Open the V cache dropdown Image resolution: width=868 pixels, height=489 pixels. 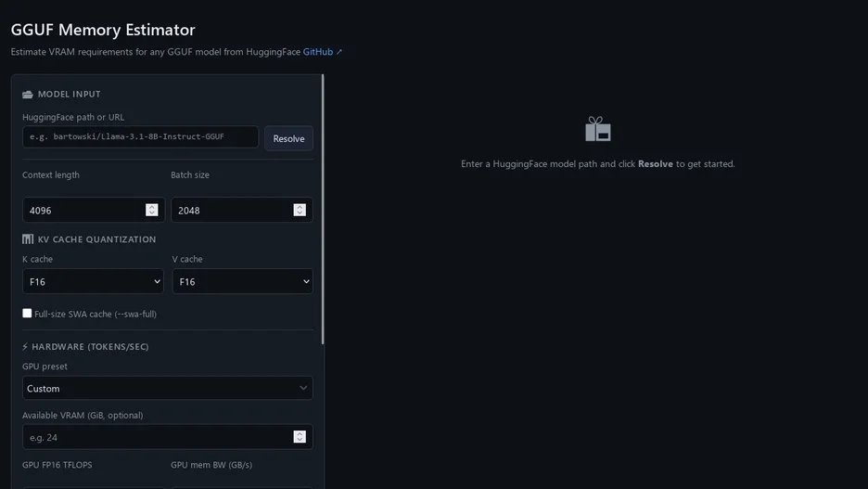coord(242,281)
